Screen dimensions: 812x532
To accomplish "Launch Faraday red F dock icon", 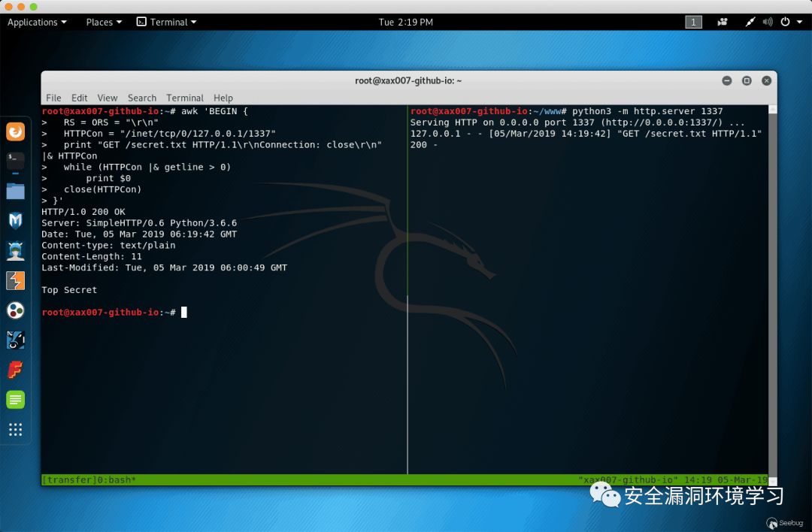I will [16, 370].
